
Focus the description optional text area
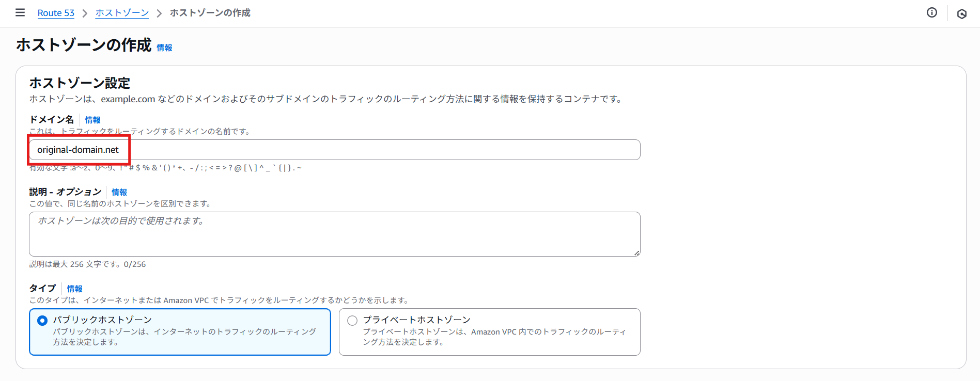(335, 234)
